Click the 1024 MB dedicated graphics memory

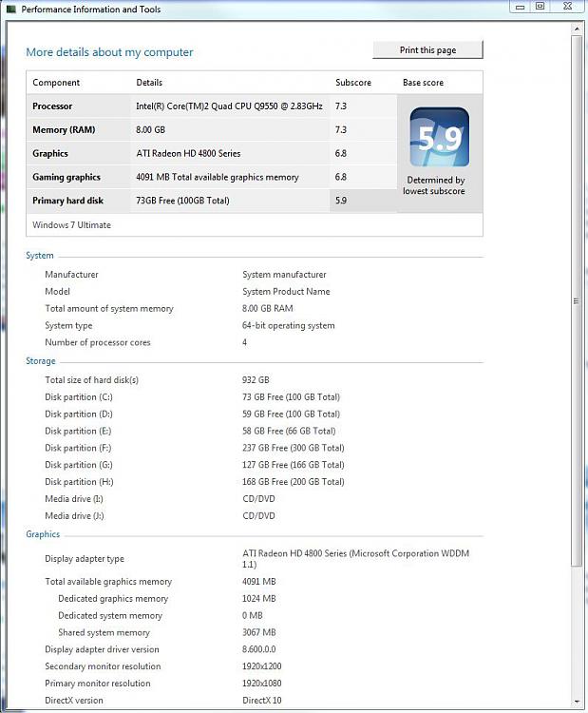click(258, 598)
